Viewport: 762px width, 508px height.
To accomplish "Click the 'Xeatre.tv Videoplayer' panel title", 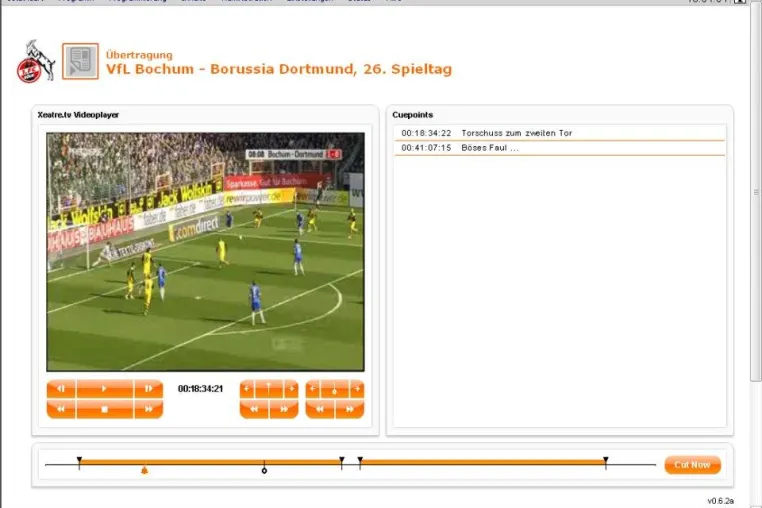I will (78, 115).
